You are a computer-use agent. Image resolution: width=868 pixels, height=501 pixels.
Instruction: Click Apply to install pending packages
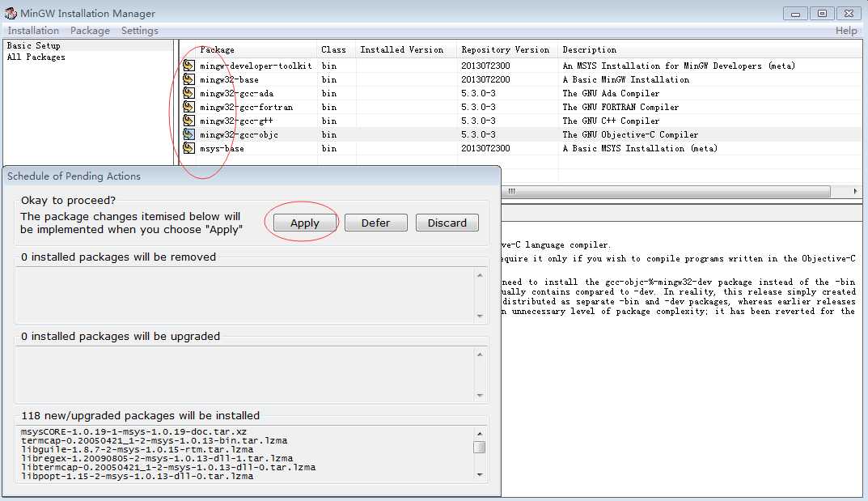[304, 223]
